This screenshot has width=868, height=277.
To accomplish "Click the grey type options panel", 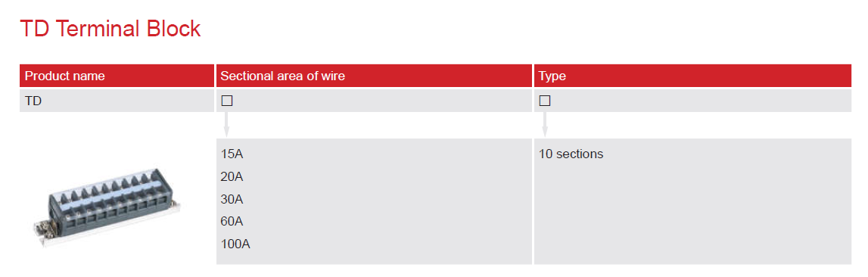I will [x=692, y=201].
